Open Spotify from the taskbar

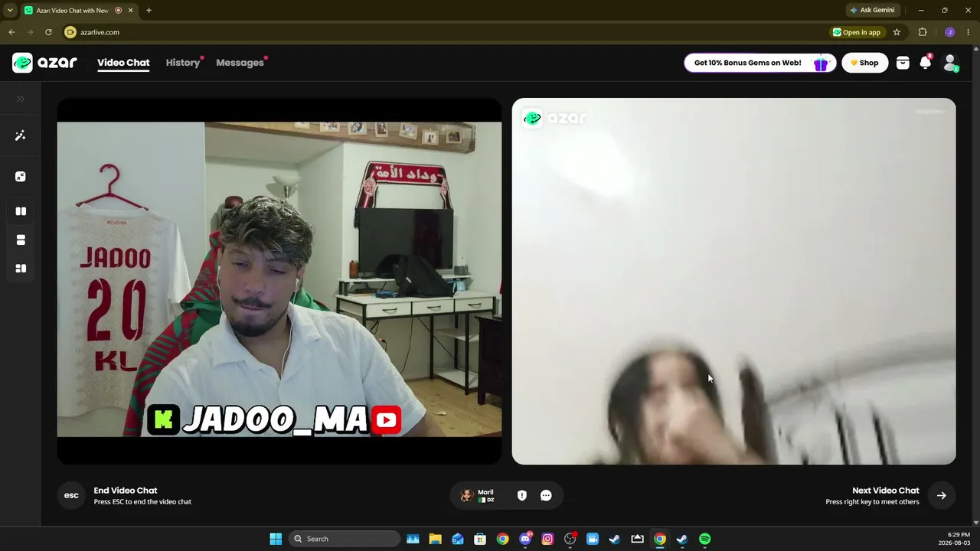point(704,539)
